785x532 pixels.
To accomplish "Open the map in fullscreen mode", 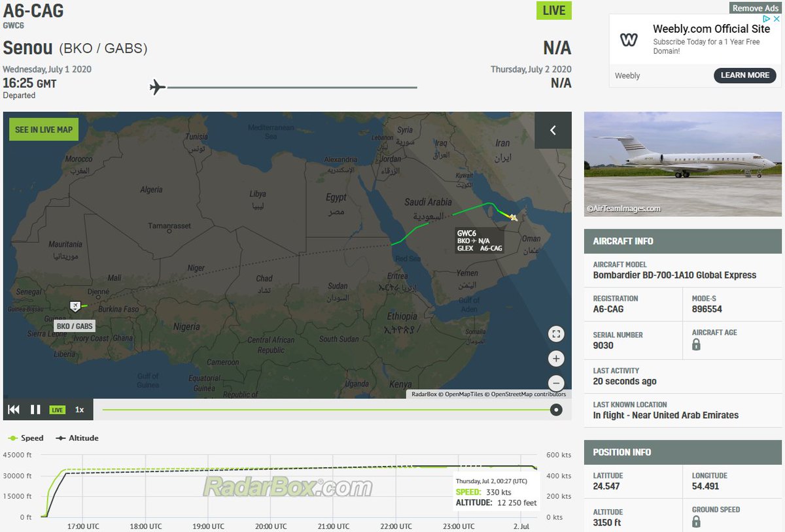I will tap(556, 334).
